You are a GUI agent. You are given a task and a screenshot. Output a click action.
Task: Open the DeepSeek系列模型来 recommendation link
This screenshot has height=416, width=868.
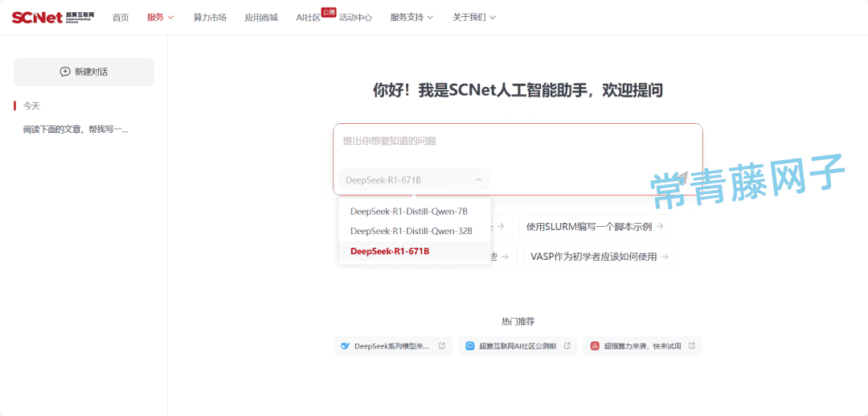point(393,346)
